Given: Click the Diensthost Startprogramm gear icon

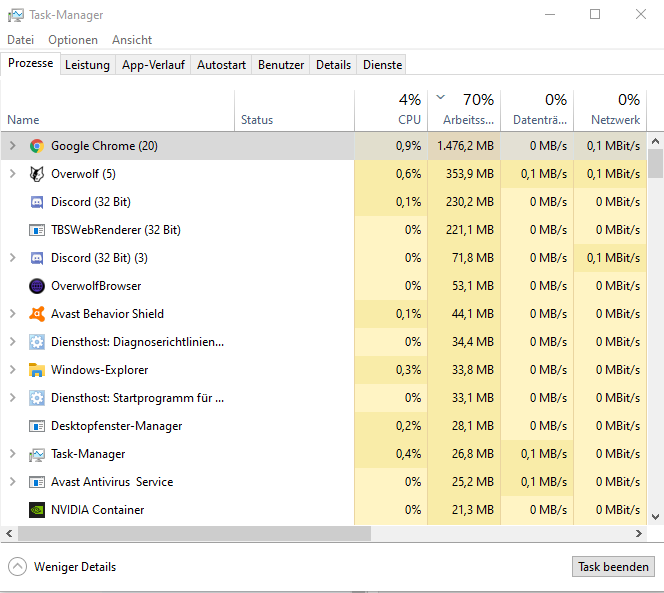Looking at the screenshot, I should 37,398.
